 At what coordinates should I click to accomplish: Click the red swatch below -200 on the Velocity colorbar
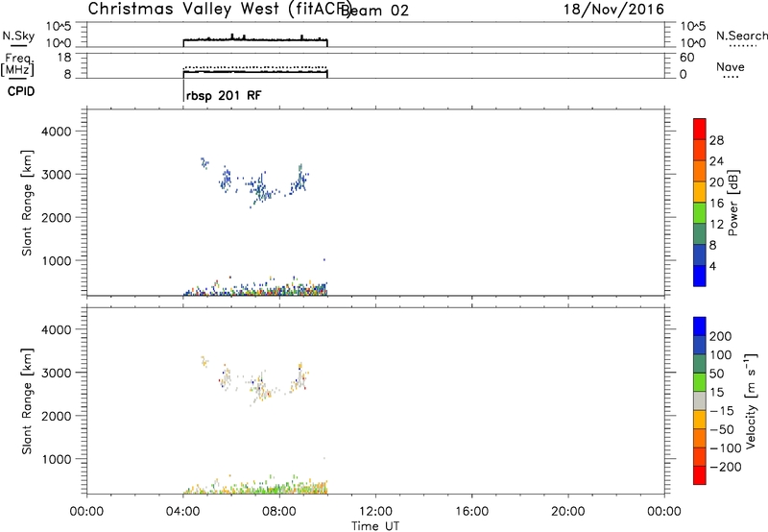[x=700, y=475]
